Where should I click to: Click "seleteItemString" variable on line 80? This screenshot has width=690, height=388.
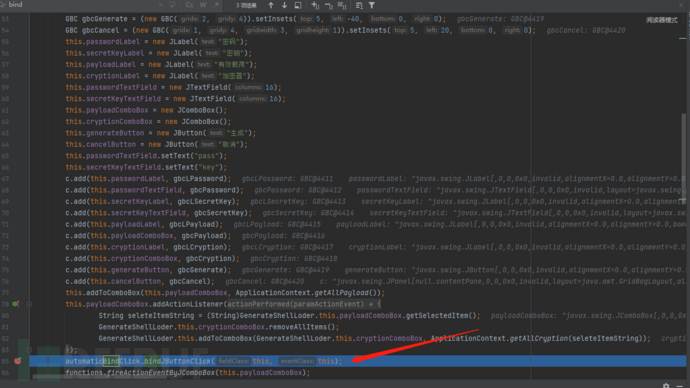pos(161,315)
